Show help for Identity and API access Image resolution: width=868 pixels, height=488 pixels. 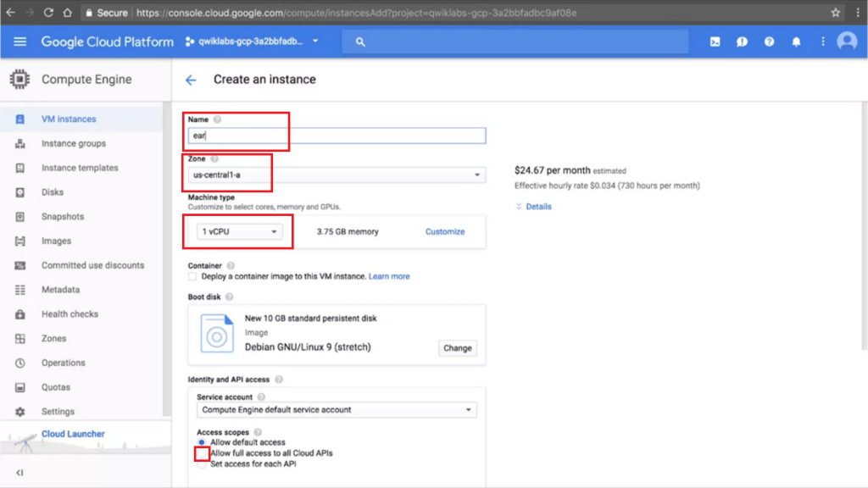pyautogui.click(x=278, y=380)
